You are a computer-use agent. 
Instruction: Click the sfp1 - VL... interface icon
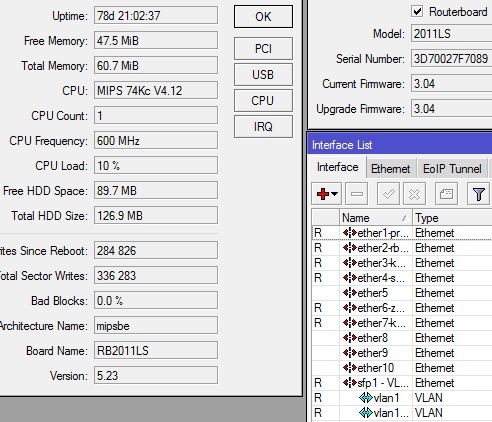pos(350,383)
